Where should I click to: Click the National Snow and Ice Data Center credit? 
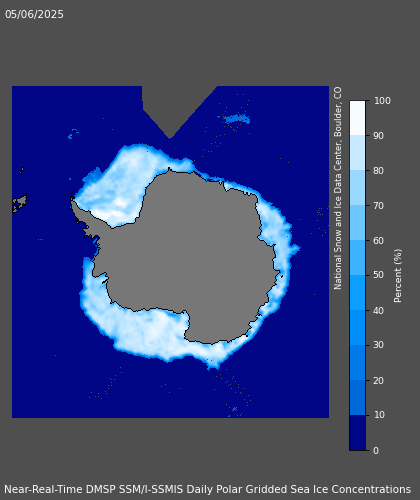338,188
